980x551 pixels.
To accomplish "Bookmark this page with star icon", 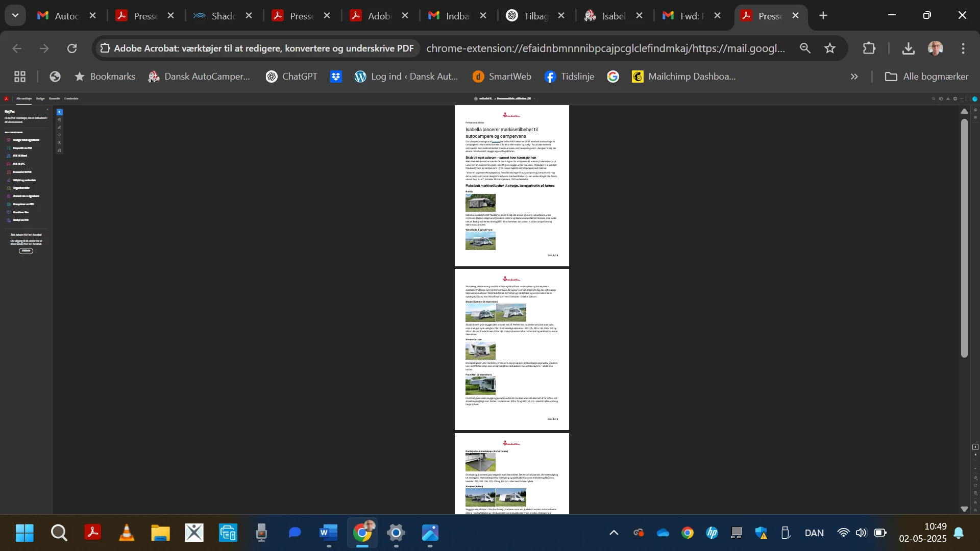I will coord(830,48).
